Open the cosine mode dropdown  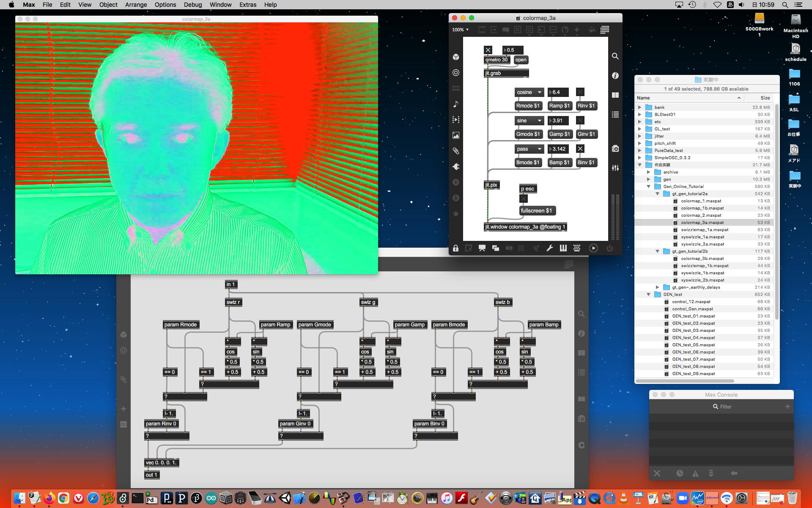[x=529, y=92]
